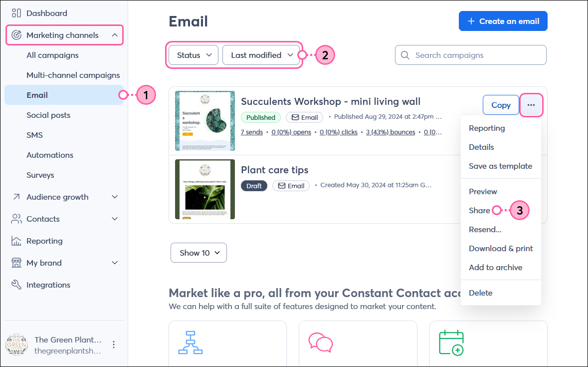
Task: Open Automations in sidebar
Action: (x=50, y=155)
